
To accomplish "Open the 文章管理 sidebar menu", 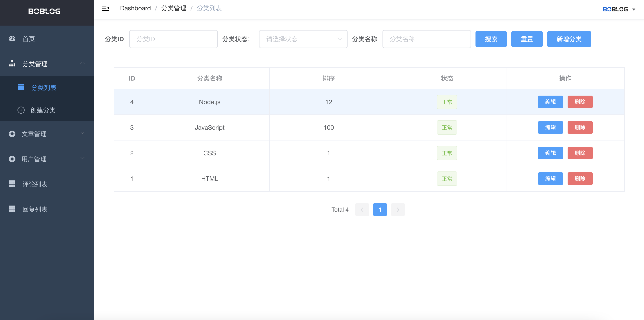I will [34, 134].
